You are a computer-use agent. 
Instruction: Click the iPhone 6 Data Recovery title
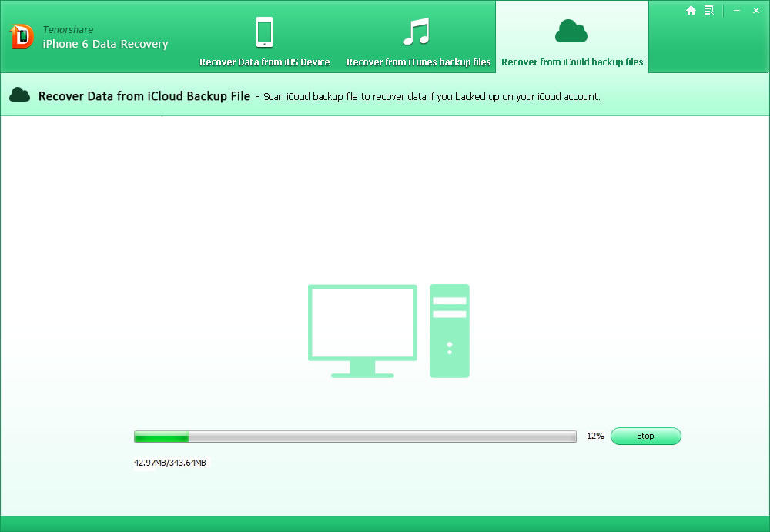pyautogui.click(x=105, y=44)
